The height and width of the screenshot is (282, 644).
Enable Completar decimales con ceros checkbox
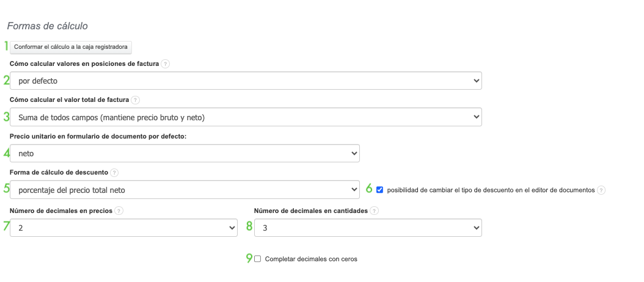[258, 259]
